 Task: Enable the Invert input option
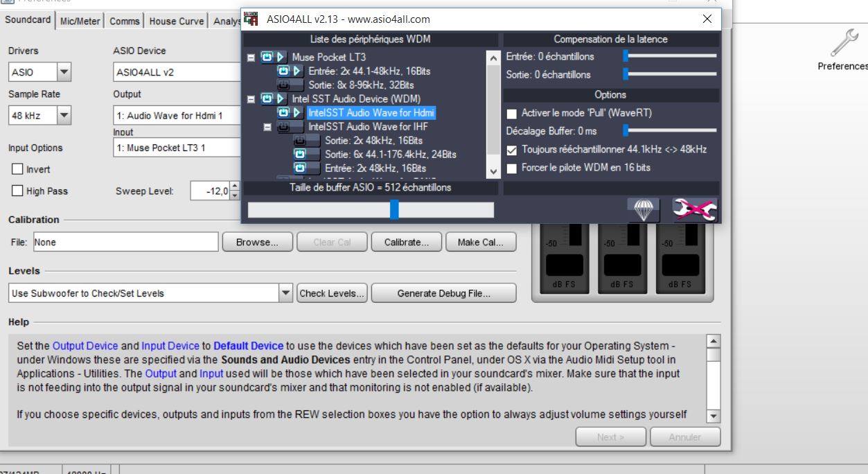tap(17, 169)
